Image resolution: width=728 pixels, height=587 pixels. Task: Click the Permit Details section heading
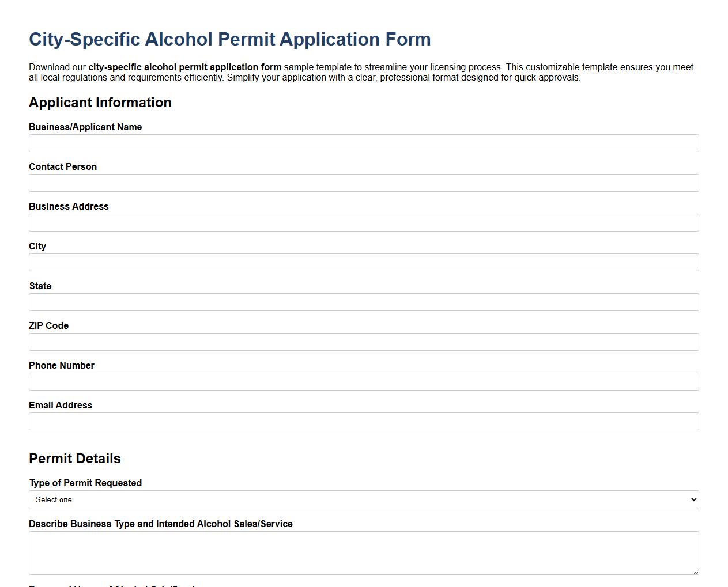coord(74,459)
